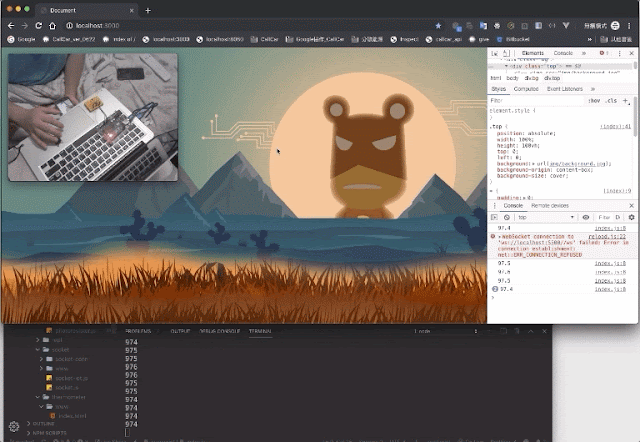
Task: Switch to Remote devices drawer tab
Action: pyautogui.click(x=550, y=206)
